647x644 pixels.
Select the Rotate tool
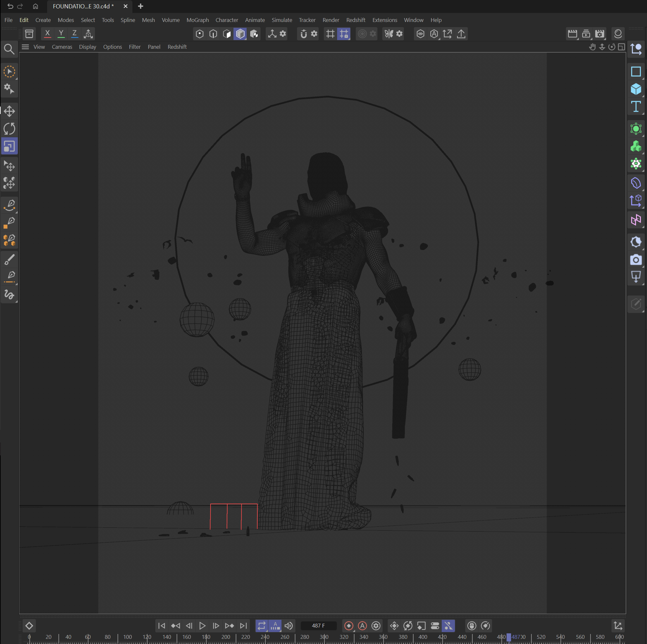9,129
